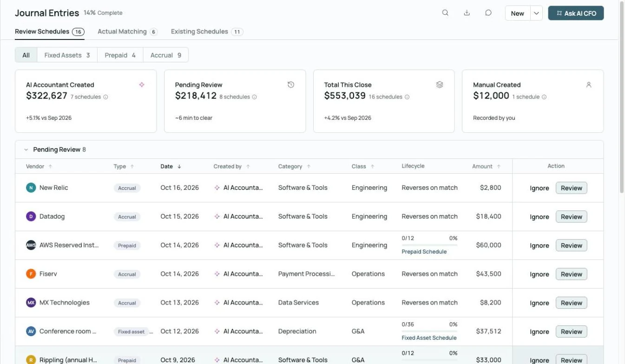Image resolution: width=625 pixels, height=364 pixels.
Task: Click the Conference room fixed asset progress bar
Action: click(429, 331)
